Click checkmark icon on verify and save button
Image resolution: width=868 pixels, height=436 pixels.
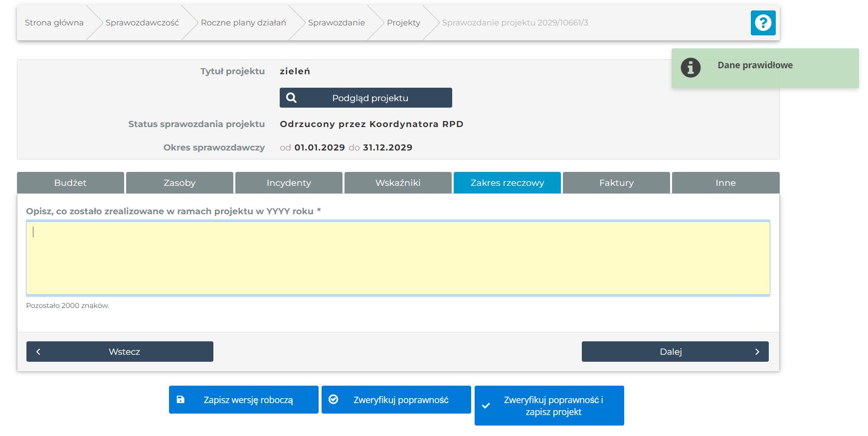point(486,406)
